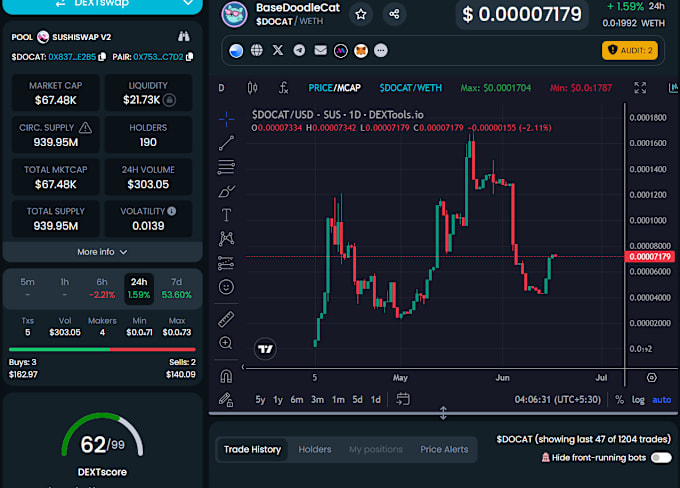Viewport: 680px width, 488px height.
Task: Open the globe website link icon
Action: 257,51
